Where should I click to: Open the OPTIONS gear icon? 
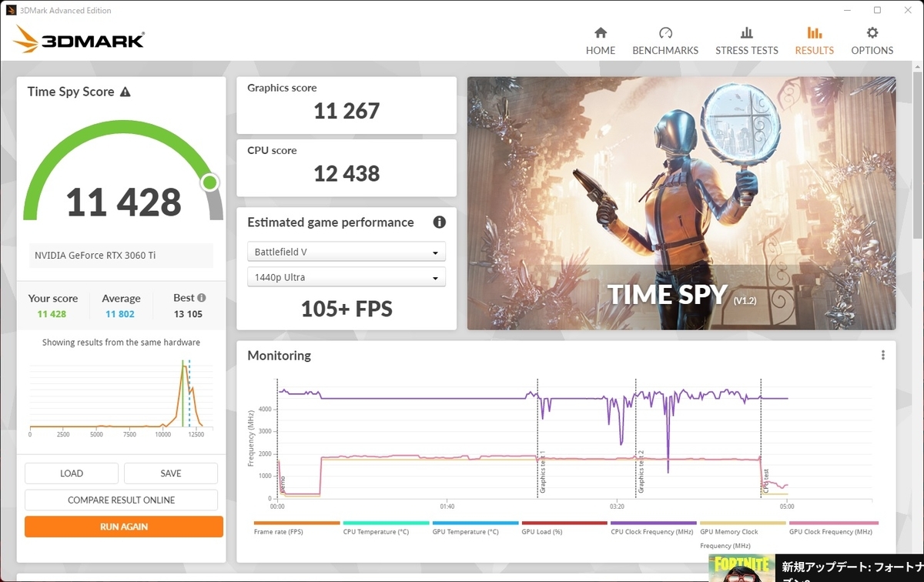coord(872,35)
